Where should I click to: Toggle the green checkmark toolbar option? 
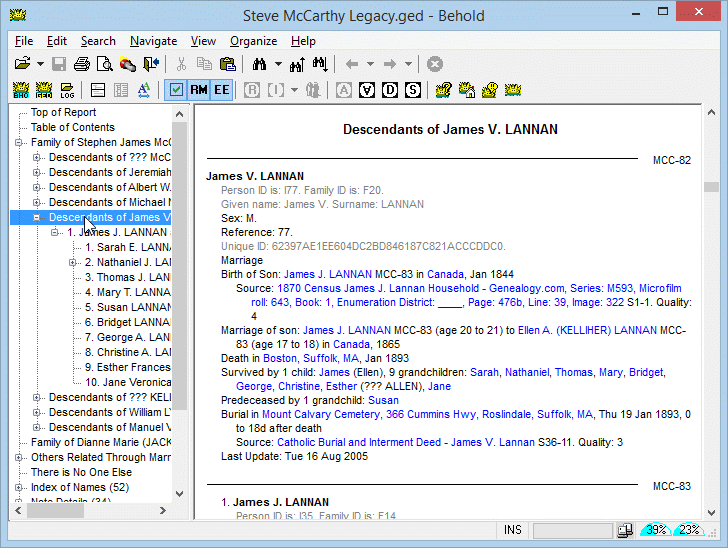tap(176, 90)
